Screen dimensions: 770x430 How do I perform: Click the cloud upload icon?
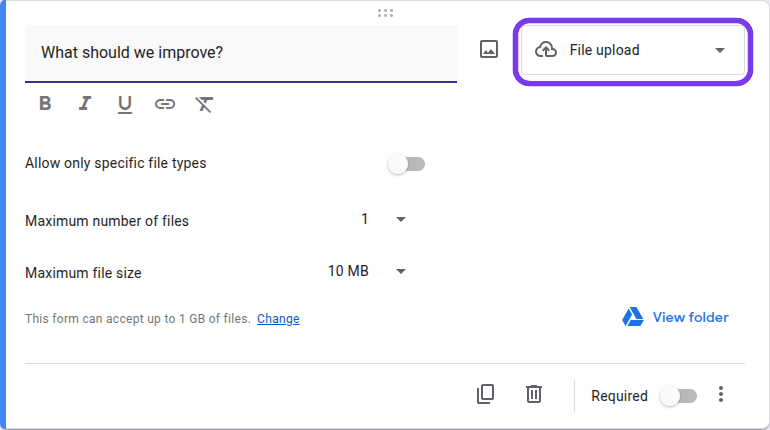click(x=546, y=50)
